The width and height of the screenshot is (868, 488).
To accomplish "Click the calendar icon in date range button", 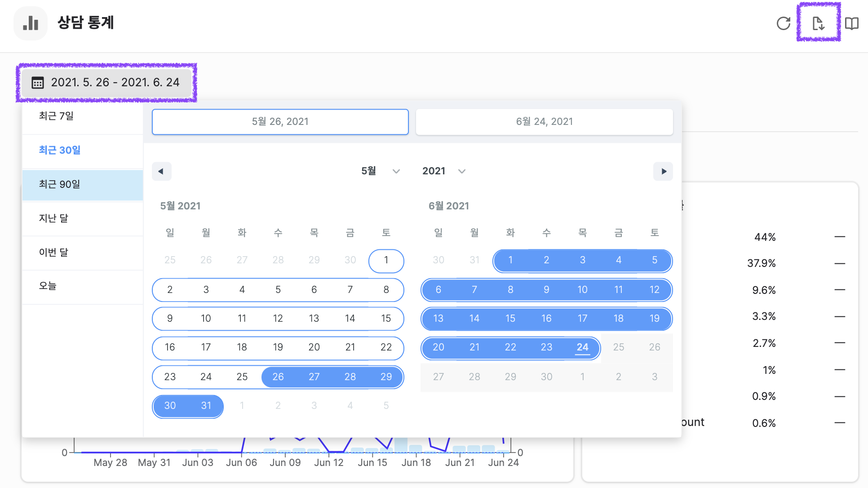I will [38, 83].
